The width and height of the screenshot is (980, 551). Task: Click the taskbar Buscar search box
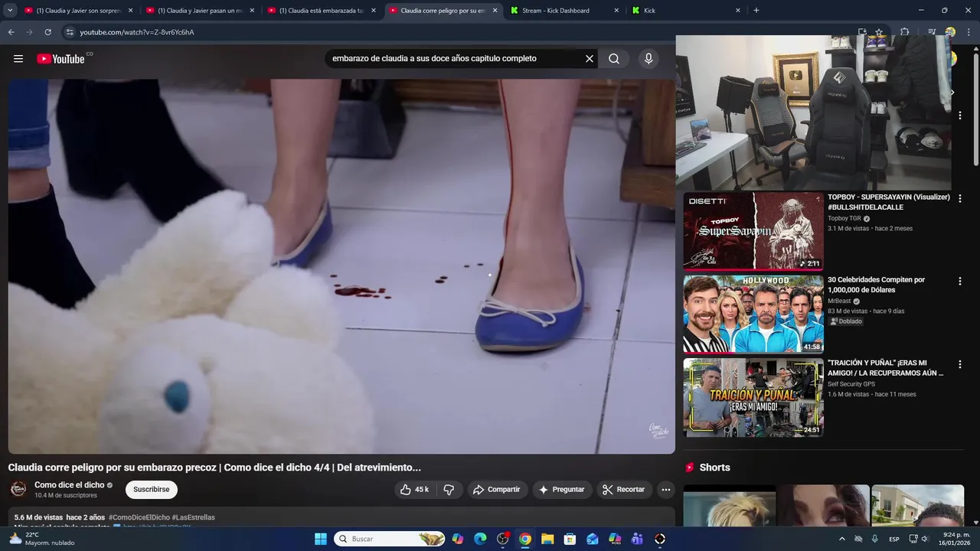[390, 539]
